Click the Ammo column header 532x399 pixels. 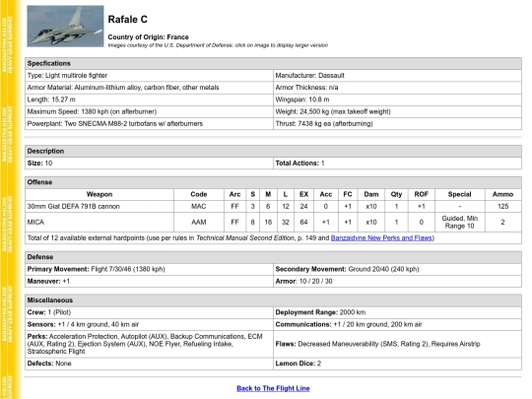tap(503, 194)
